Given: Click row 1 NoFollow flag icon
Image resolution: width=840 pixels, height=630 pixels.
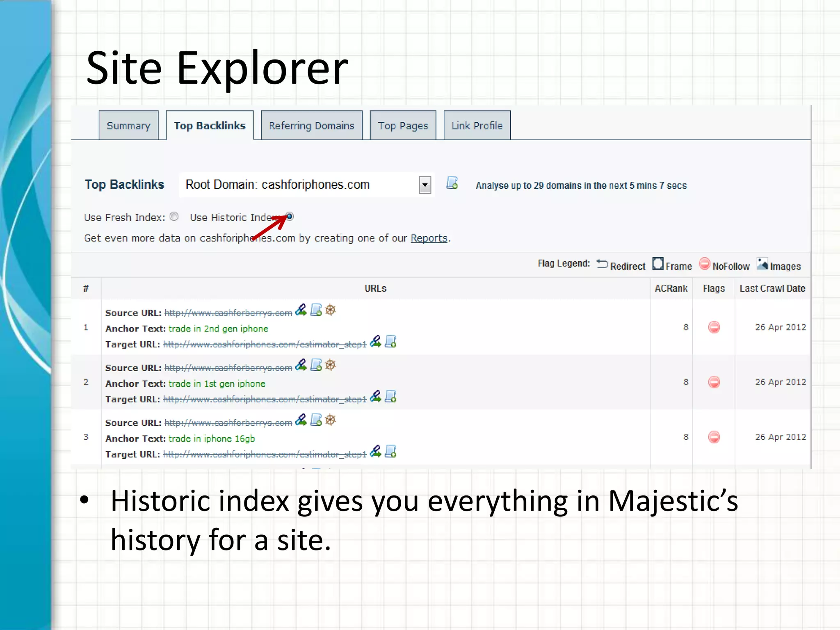Looking at the screenshot, I should [714, 327].
